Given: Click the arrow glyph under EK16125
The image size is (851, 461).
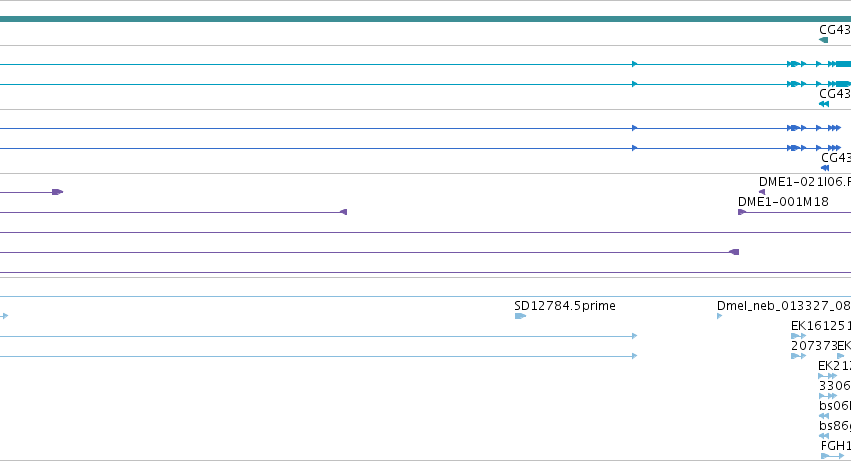Looking at the screenshot, I should 798,336.
